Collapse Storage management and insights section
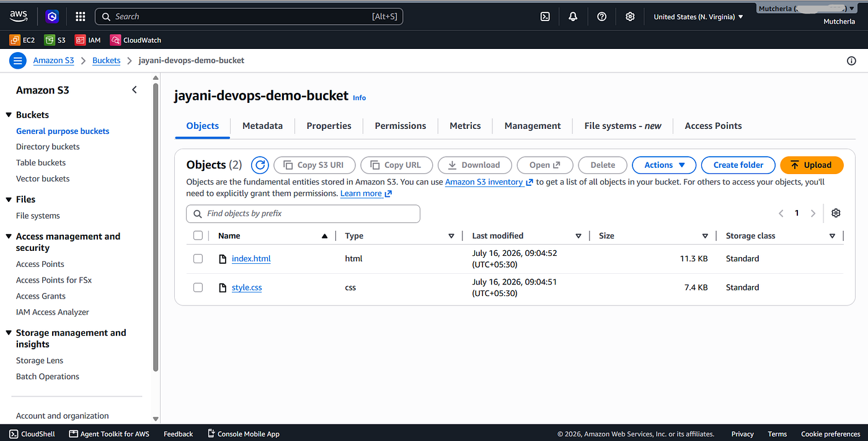 pyautogui.click(x=9, y=333)
